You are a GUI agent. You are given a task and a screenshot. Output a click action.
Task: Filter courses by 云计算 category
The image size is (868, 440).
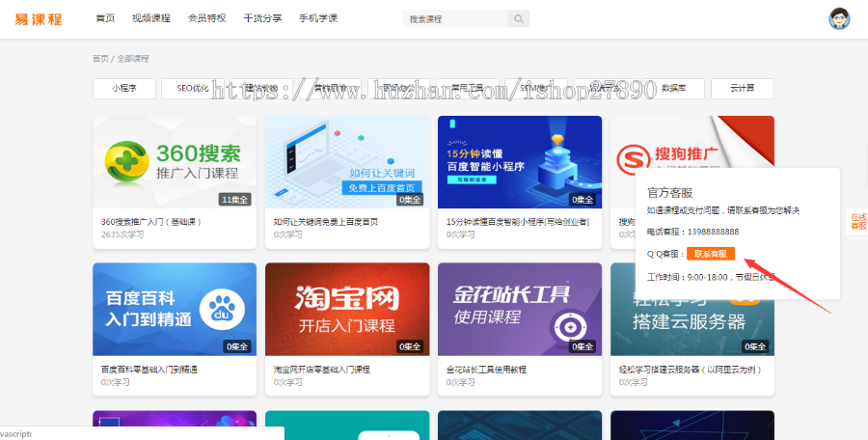pyautogui.click(x=742, y=89)
